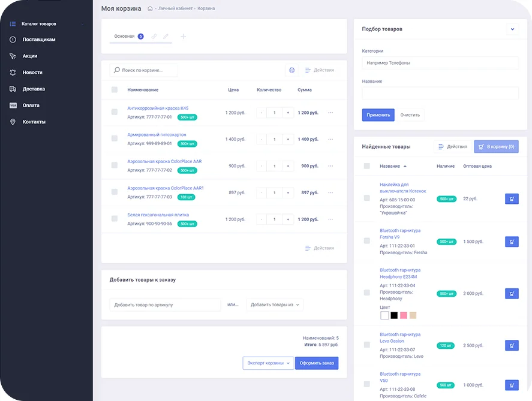Screen dimensions: 532x401
Task: Open three-dot menu for Армированный гипсокартон
Action: pyautogui.click(x=330, y=139)
